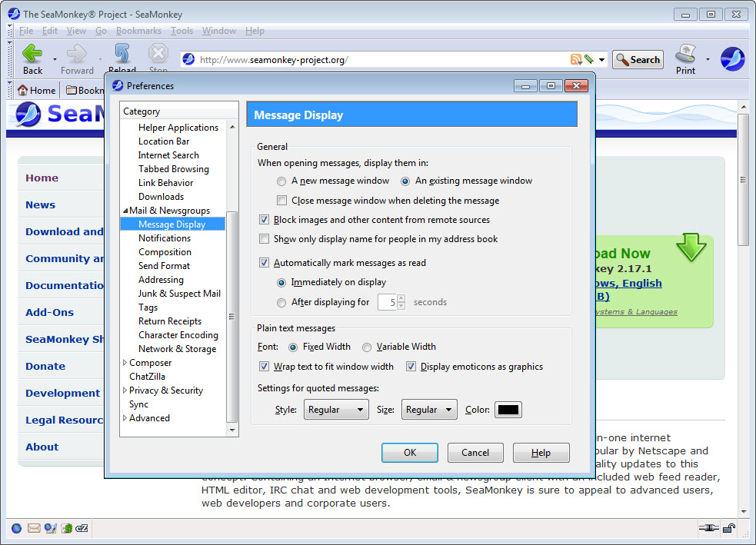Expand the Composer category

click(125, 362)
